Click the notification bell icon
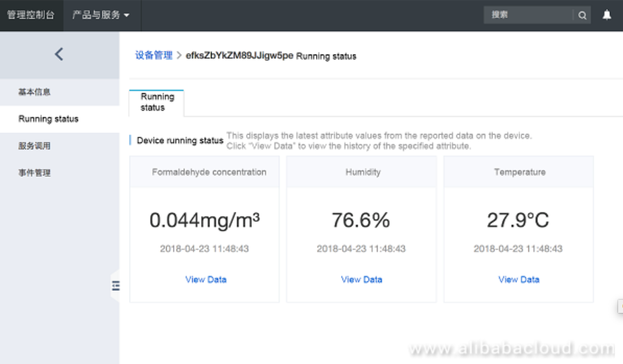The image size is (623, 364). point(606,15)
